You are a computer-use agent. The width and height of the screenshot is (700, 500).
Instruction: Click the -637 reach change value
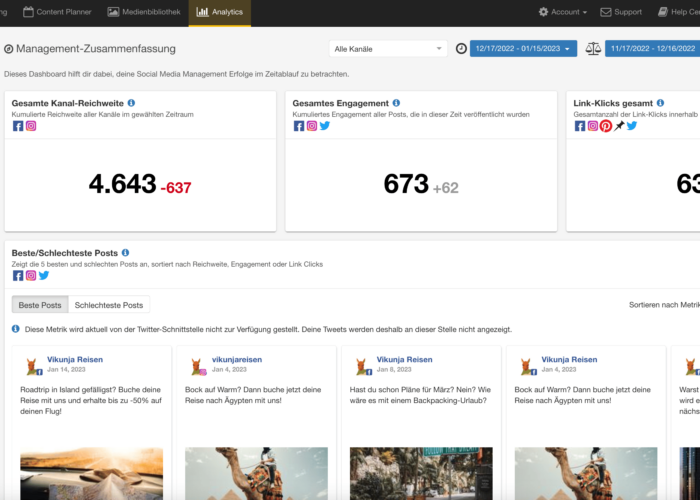coord(176,188)
